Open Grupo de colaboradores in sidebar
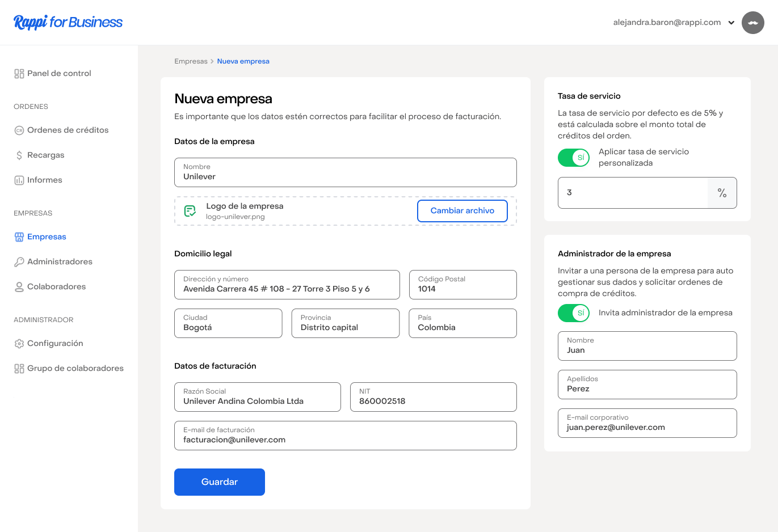 coord(75,369)
